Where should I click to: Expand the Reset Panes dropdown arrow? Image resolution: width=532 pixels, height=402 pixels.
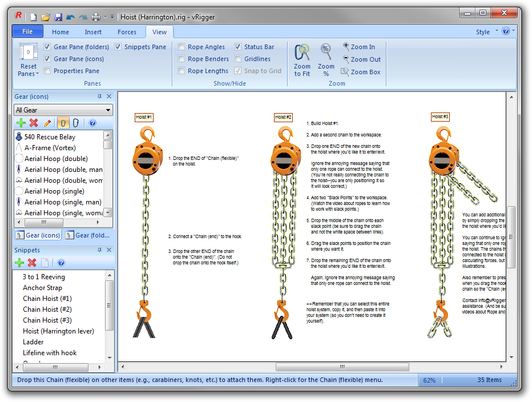pyautogui.click(x=37, y=75)
